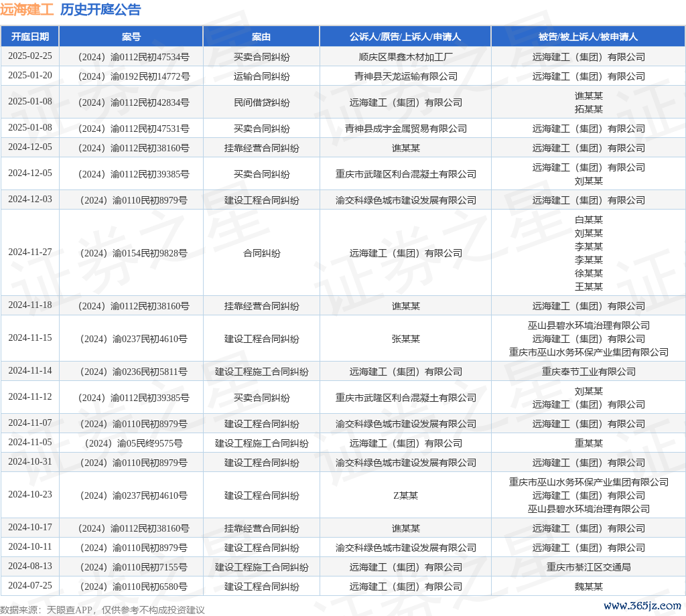
Task: Click the date cell 2024-12-03
Action: [29, 200]
